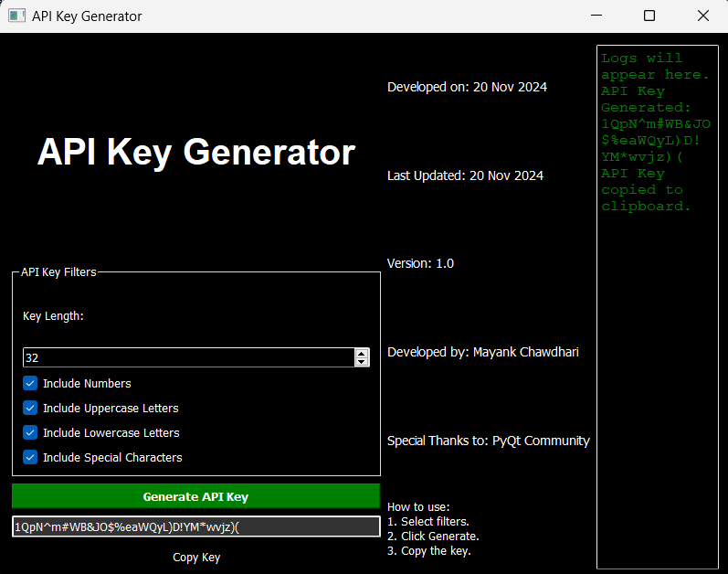This screenshot has width=728, height=574.
Task: Close the API Key Generator window
Action: pos(703,16)
